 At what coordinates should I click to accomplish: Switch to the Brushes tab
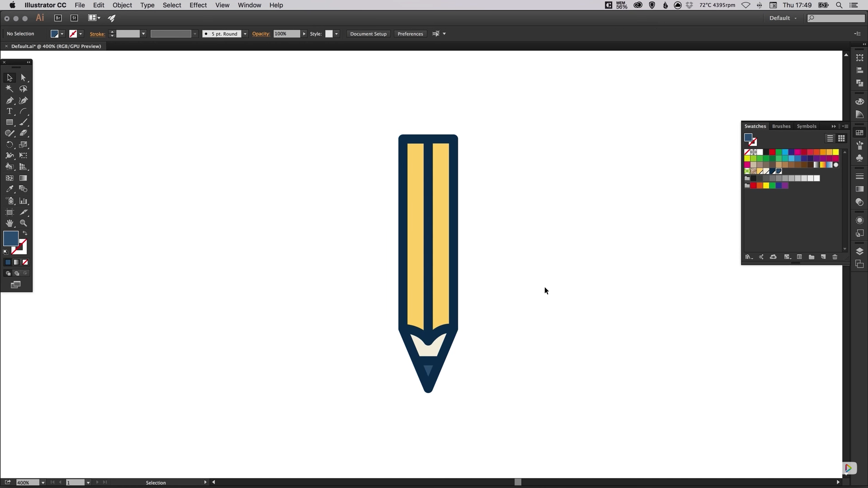click(x=781, y=126)
